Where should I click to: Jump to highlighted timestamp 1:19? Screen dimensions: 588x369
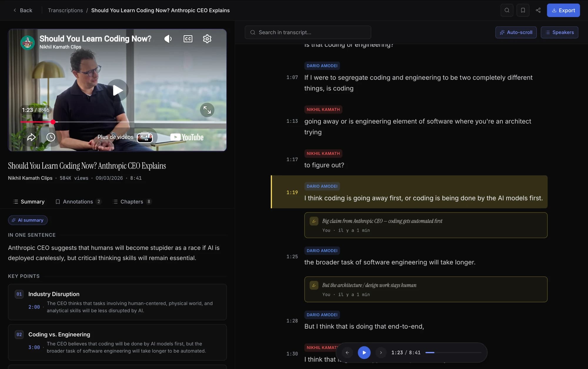[x=292, y=192]
